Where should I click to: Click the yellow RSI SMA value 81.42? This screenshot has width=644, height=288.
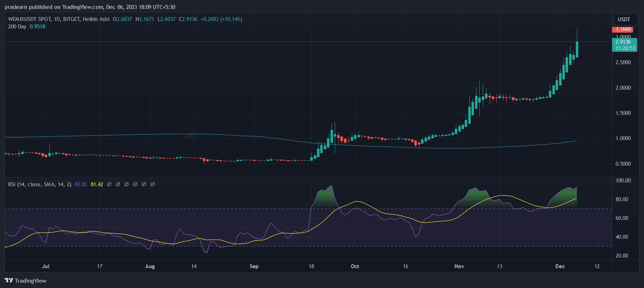97,184
